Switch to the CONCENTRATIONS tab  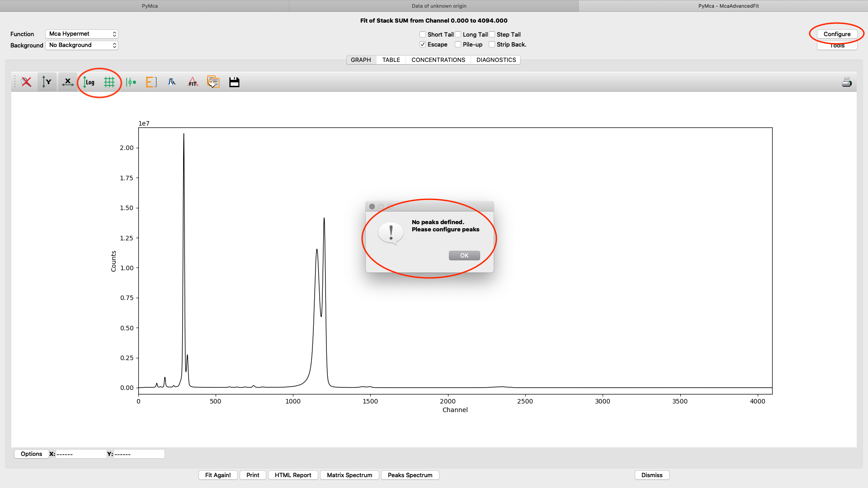(438, 60)
